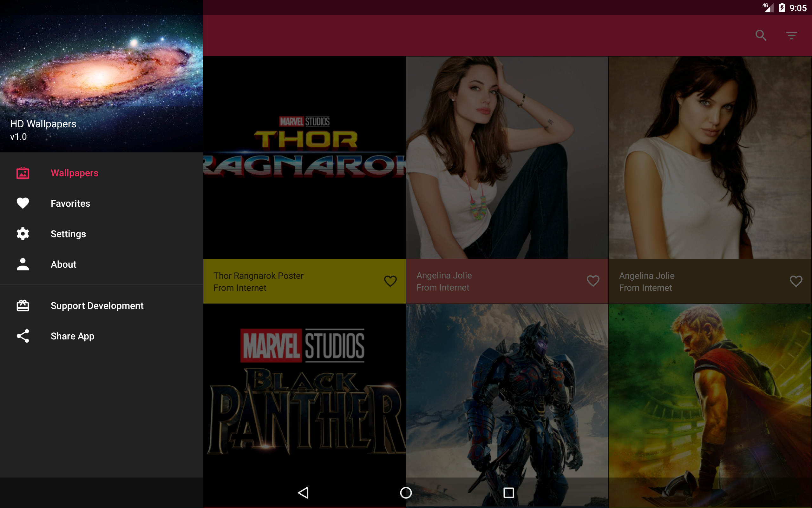Click the Support Development gift card icon
The height and width of the screenshot is (508, 812).
(23, 305)
